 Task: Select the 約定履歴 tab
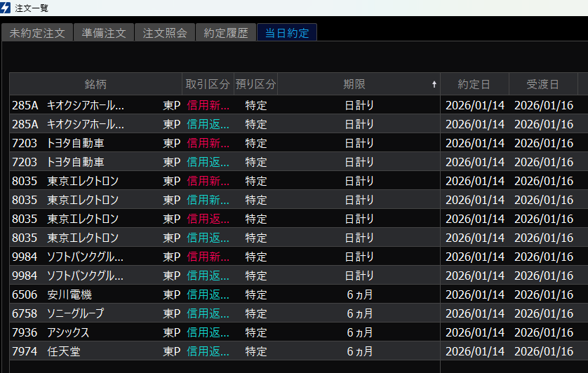[x=225, y=33]
